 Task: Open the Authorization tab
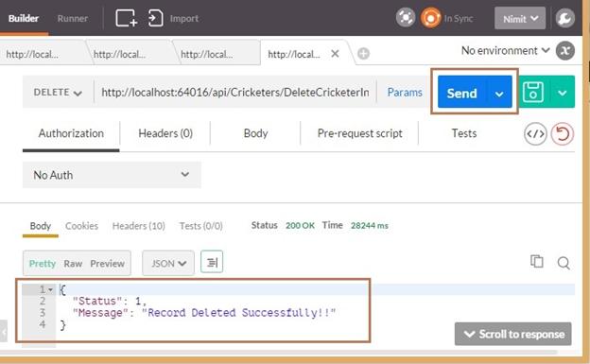[x=71, y=133]
